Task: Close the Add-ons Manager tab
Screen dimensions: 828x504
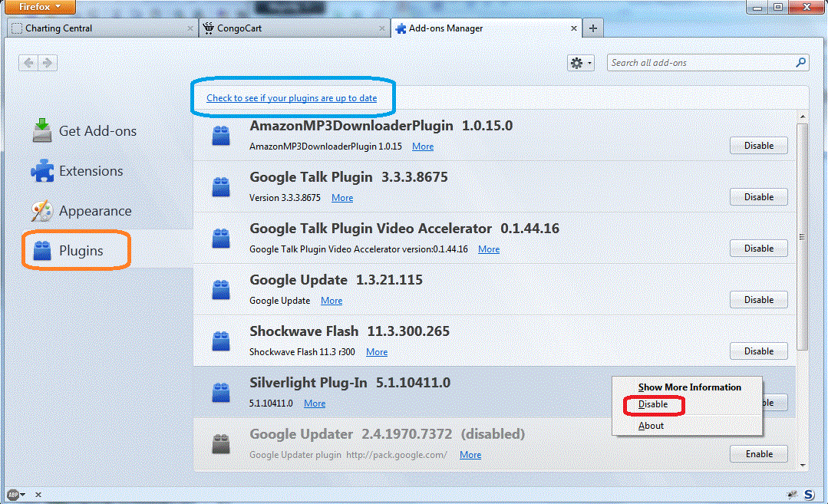Action: pos(573,28)
